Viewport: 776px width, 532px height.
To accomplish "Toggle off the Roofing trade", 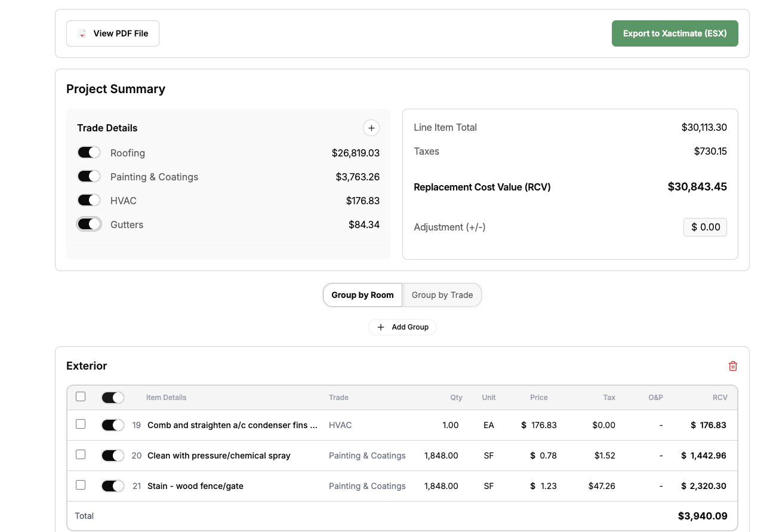I will (89, 153).
